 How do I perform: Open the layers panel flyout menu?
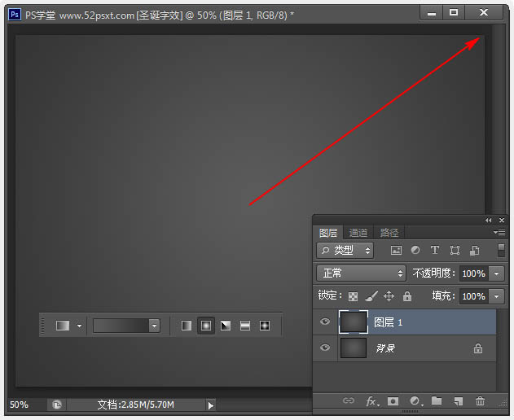point(499,232)
